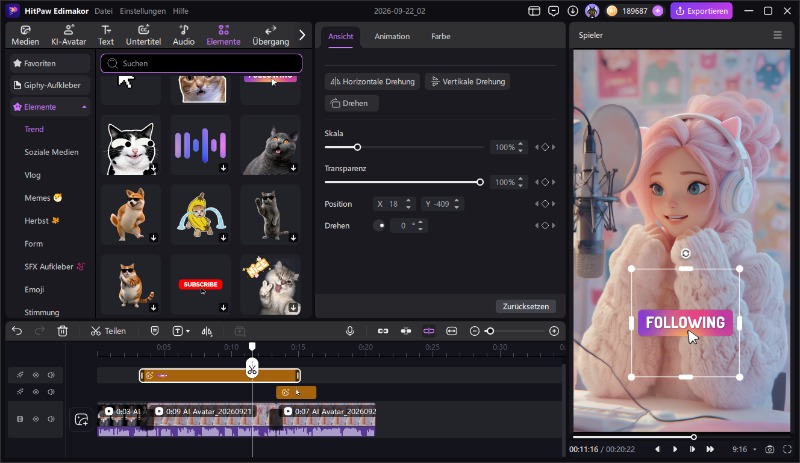Open the KI-Avatar panel
Viewport: 800px width, 463px height.
(x=68, y=35)
